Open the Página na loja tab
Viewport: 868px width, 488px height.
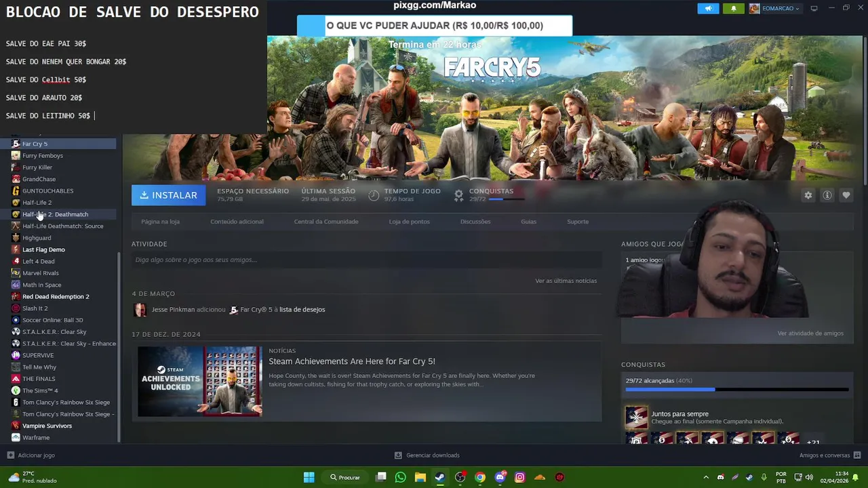[x=160, y=222]
